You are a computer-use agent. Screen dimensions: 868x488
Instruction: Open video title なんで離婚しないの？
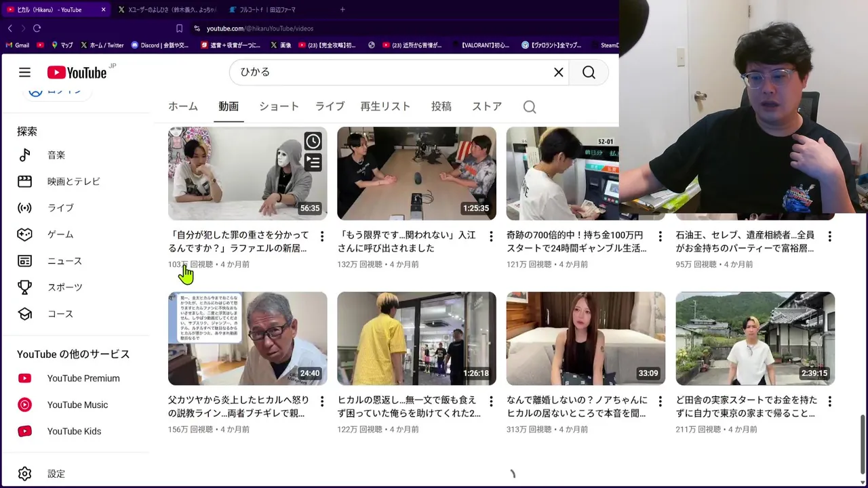pos(577,407)
